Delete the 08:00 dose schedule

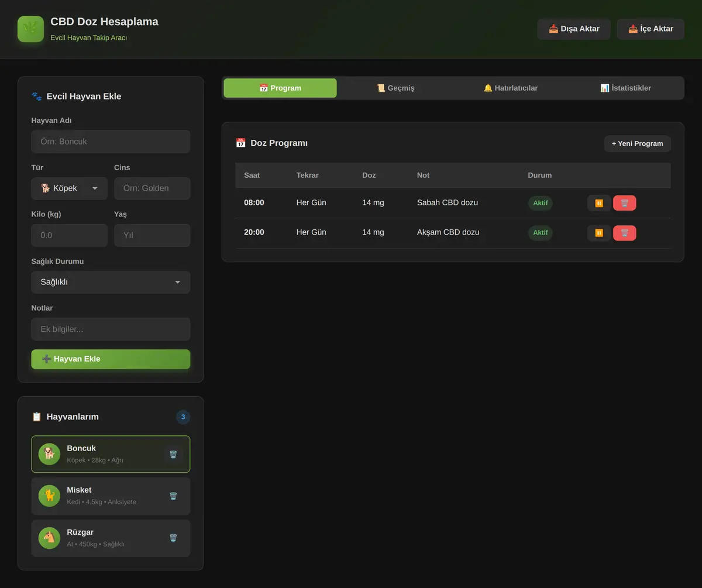click(624, 203)
